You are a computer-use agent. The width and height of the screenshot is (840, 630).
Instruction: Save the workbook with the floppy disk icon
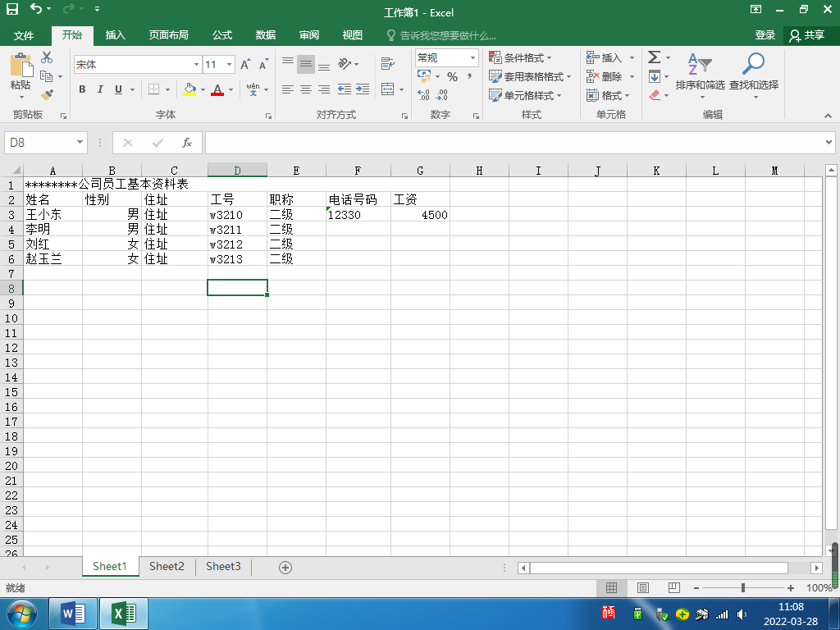pyautogui.click(x=11, y=8)
